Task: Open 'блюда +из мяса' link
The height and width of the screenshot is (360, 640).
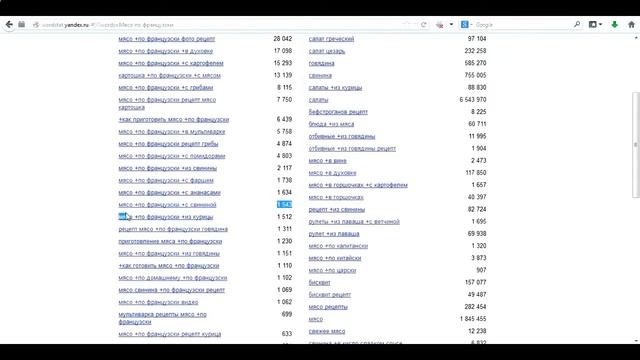Action: click(x=331, y=124)
